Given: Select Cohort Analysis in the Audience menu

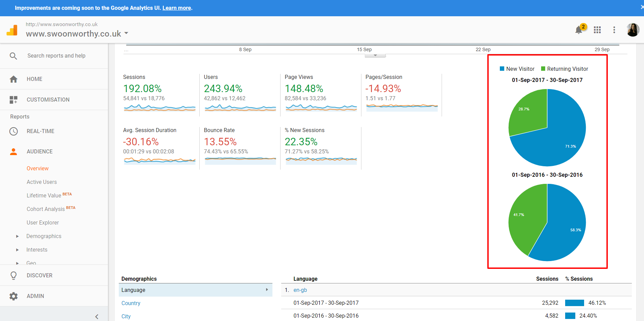Looking at the screenshot, I should pyautogui.click(x=46, y=209).
